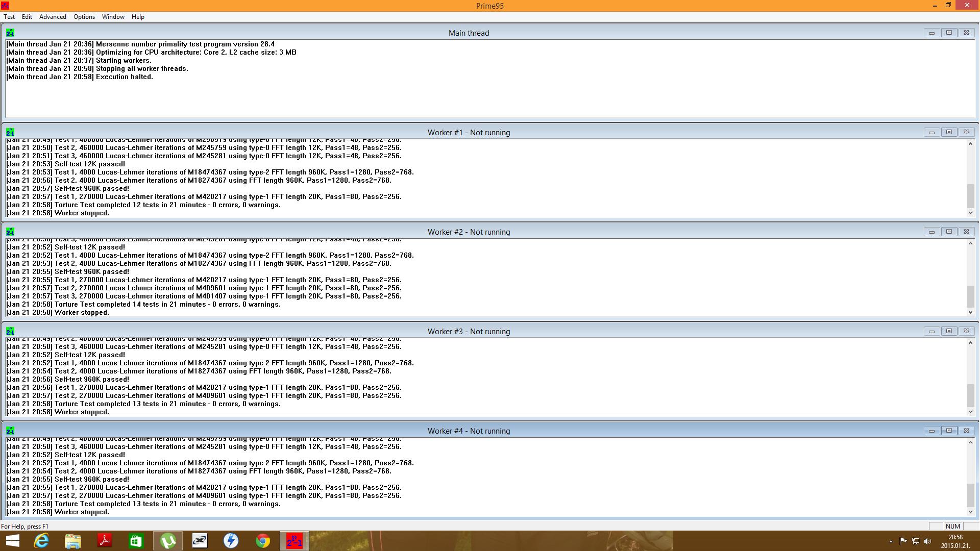Launch Internet Explorer from taskbar
Image resolution: width=980 pixels, height=551 pixels.
(x=41, y=541)
